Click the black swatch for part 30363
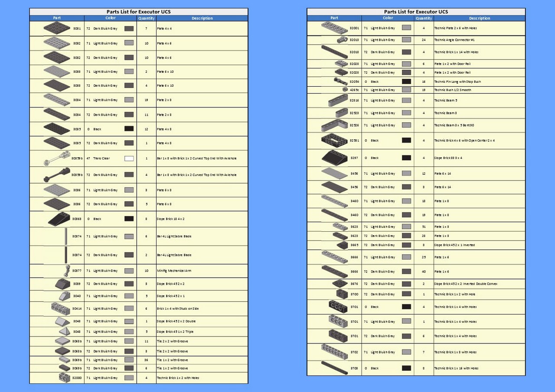The image size is (555, 392). (x=129, y=219)
